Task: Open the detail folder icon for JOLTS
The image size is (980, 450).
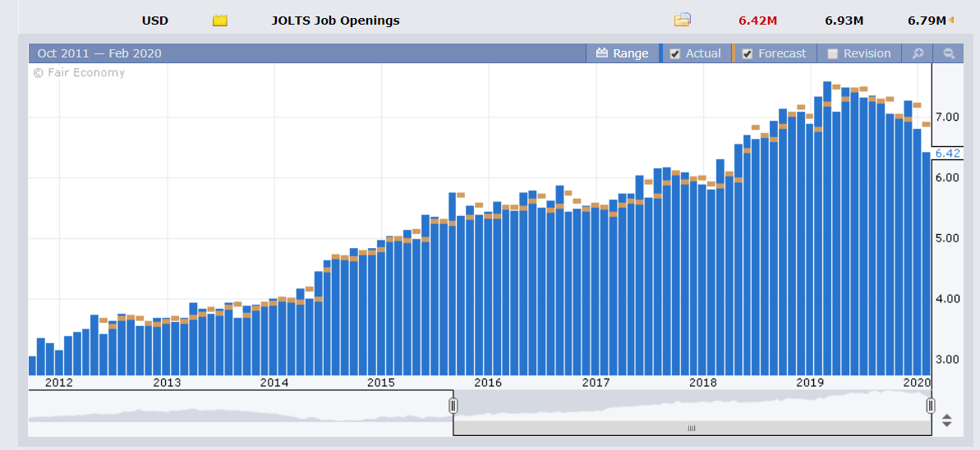Action: (682, 20)
